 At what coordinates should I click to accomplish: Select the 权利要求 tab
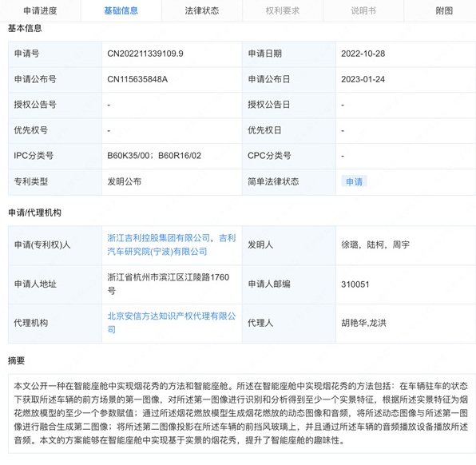[283, 11]
